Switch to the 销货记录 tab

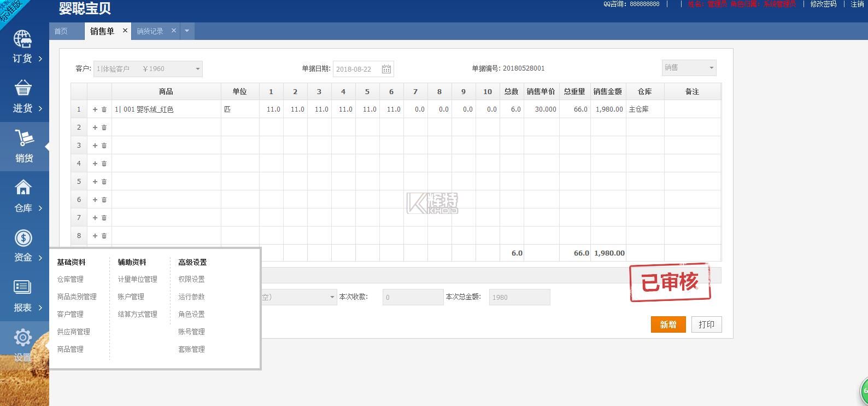150,31
